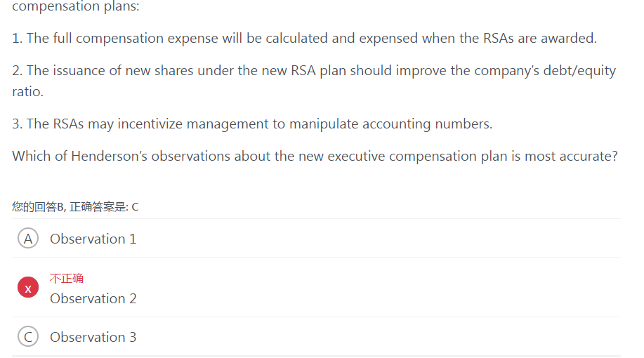
Task: Choose the Observation 3 option label
Action: point(93,337)
